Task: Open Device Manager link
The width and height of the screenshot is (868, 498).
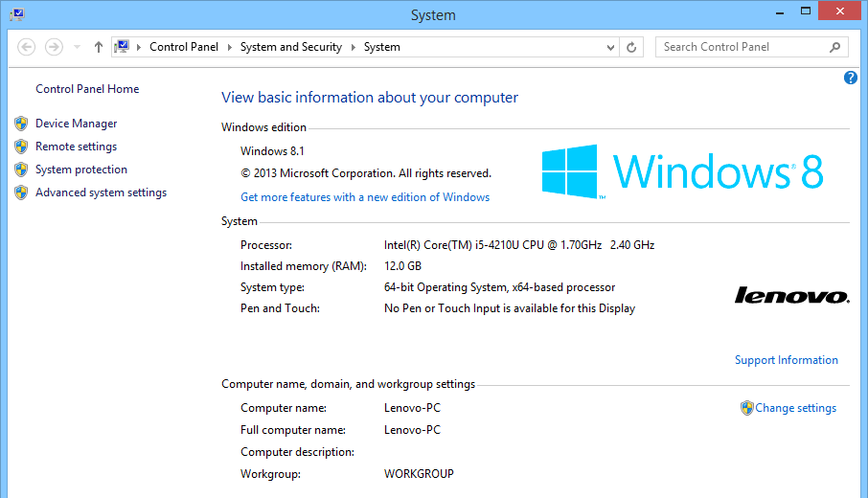Action: coord(77,124)
